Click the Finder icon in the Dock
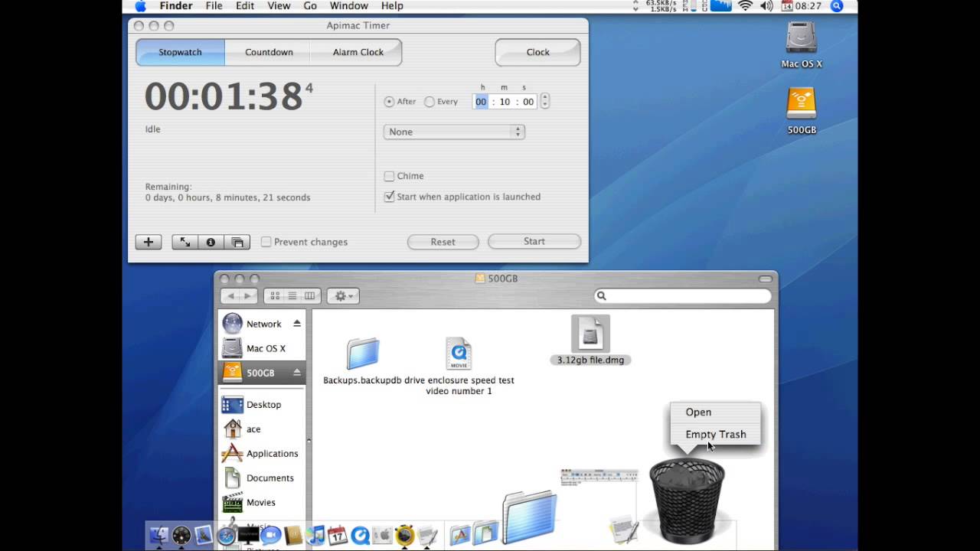 point(158,535)
